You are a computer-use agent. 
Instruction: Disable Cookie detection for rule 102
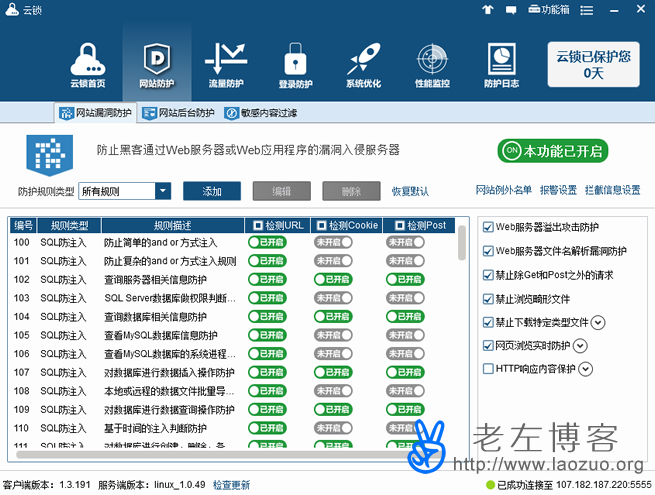coord(333,279)
